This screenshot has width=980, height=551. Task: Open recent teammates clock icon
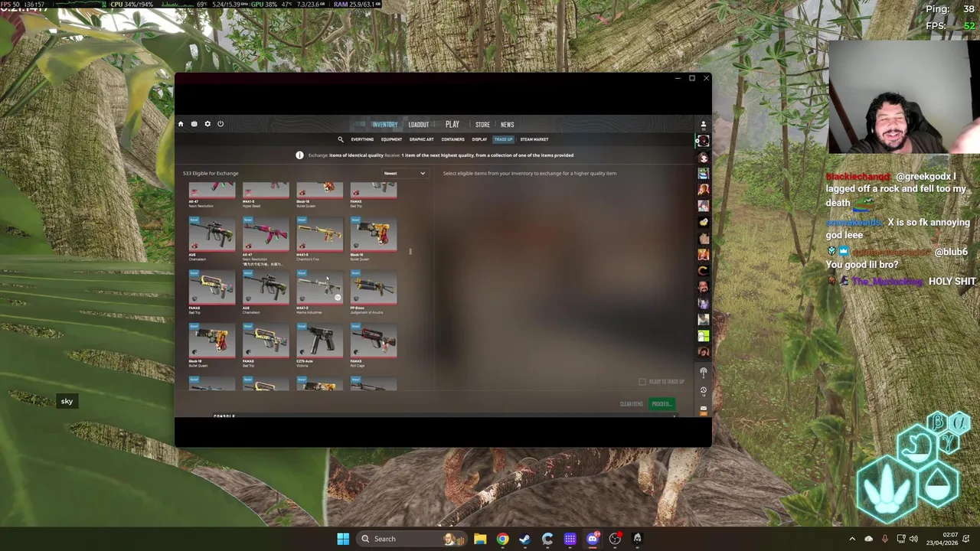[704, 390]
